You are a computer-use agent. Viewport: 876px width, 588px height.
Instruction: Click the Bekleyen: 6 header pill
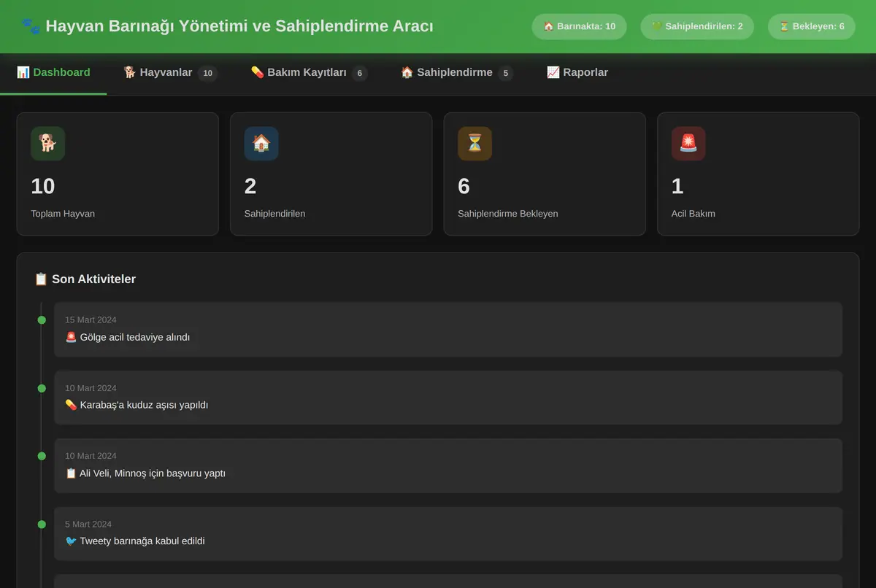click(x=812, y=26)
